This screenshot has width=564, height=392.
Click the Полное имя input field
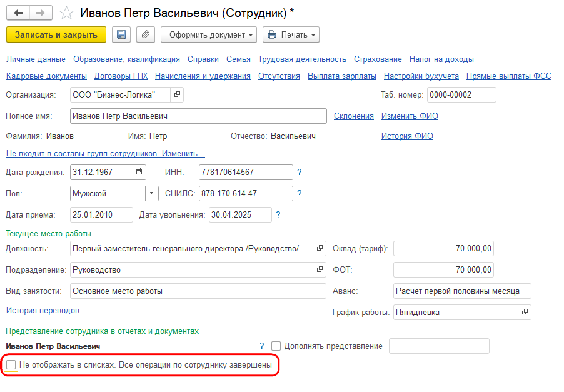coord(198,116)
